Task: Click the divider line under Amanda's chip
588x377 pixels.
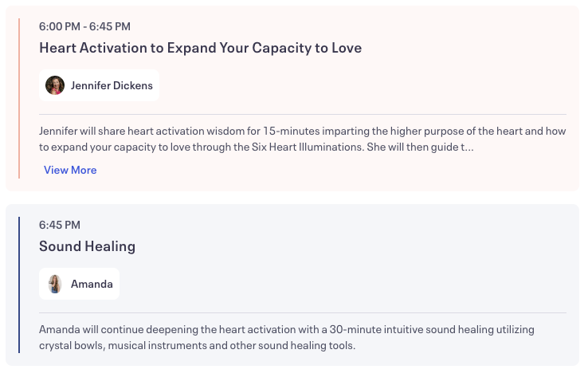Action: [x=302, y=312]
